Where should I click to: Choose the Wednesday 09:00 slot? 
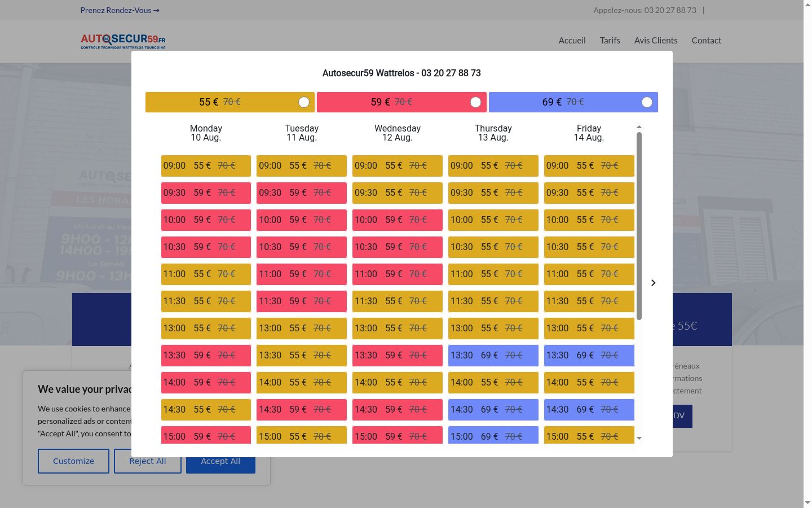click(398, 166)
